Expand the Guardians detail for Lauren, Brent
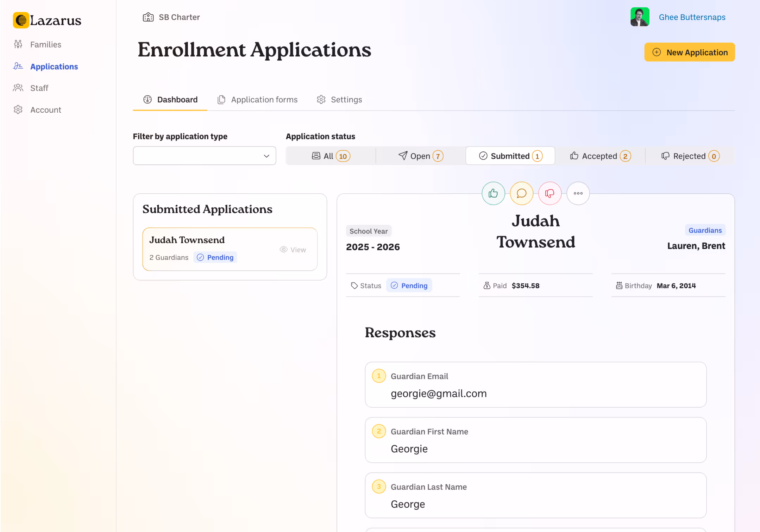760x532 pixels. point(705,230)
